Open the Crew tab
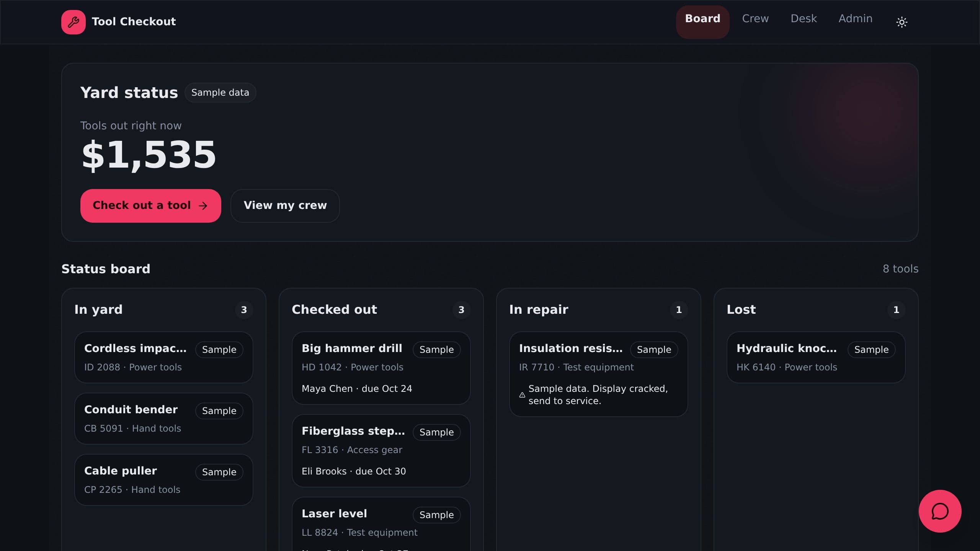Image resolution: width=980 pixels, height=551 pixels. 755,18
